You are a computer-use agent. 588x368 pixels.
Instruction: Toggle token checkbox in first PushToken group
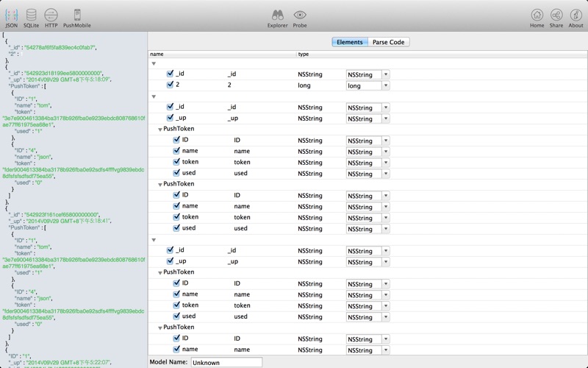[x=176, y=161]
